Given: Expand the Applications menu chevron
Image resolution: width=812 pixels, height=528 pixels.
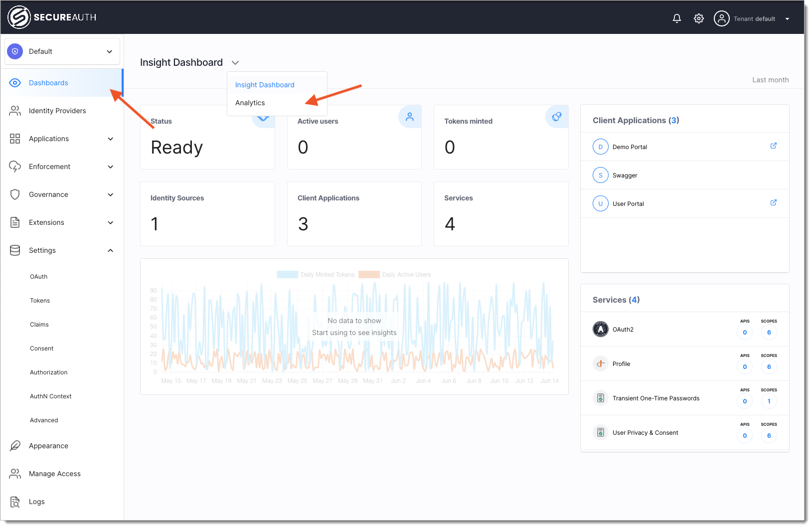Looking at the screenshot, I should tap(111, 139).
